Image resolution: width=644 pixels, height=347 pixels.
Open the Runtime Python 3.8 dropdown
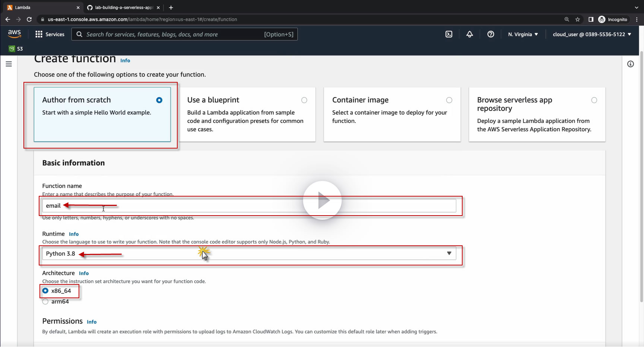point(249,254)
